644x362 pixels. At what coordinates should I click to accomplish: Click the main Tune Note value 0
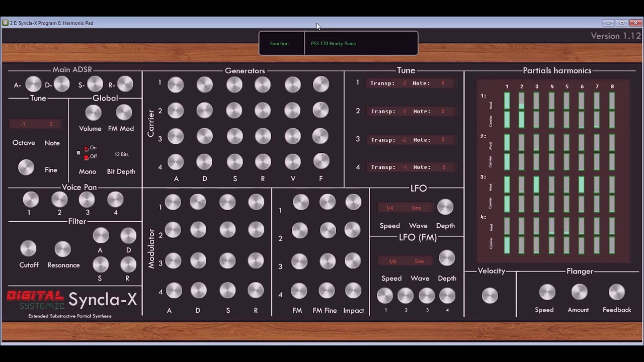pyautogui.click(x=51, y=124)
